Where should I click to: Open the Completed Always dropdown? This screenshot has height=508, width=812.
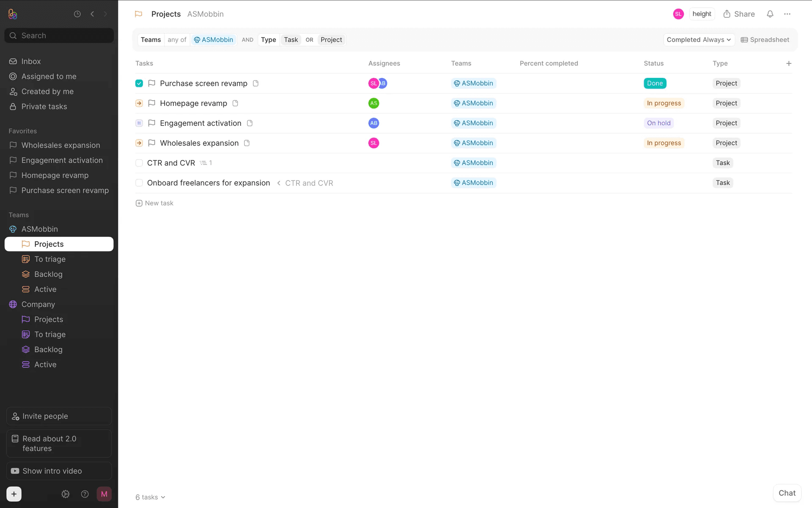(x=699, y=40)
